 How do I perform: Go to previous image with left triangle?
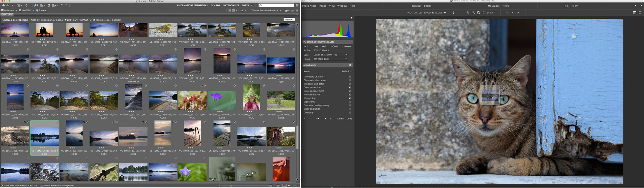[x=325, y=119]
